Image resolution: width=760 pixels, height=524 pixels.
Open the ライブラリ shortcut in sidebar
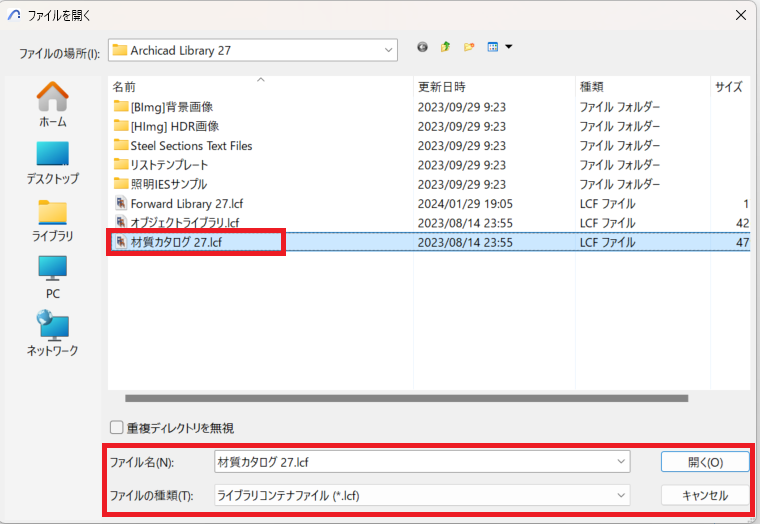click(52, 221)
